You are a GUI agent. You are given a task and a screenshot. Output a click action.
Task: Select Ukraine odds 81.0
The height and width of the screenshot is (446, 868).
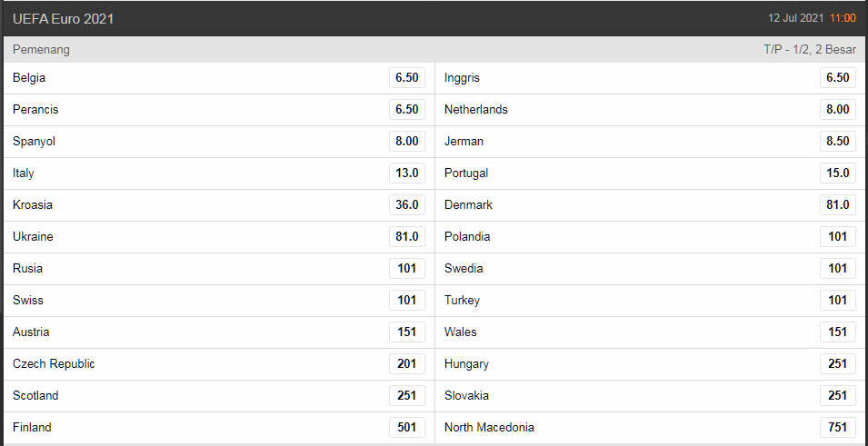click(406, 237)
